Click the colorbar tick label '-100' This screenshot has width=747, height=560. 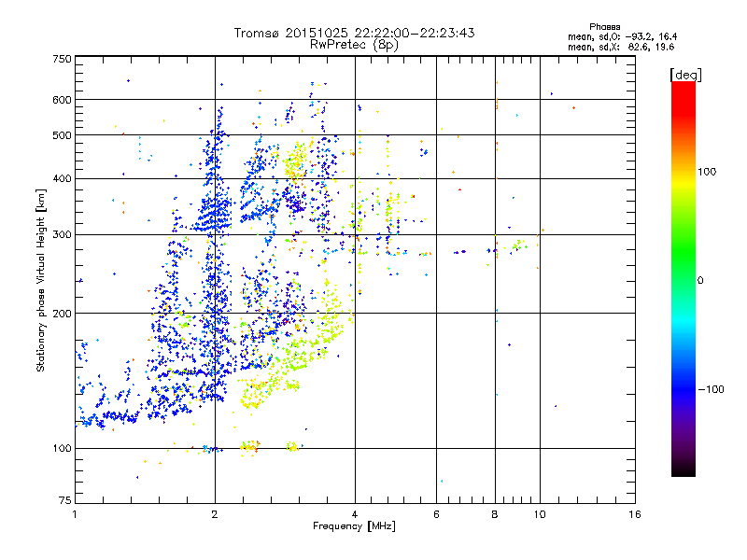pyautogui.click(x=711, y=389)
